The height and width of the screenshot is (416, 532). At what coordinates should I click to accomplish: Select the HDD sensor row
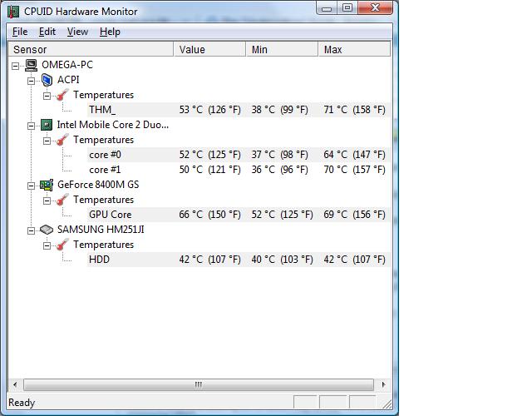pos(239,260)
